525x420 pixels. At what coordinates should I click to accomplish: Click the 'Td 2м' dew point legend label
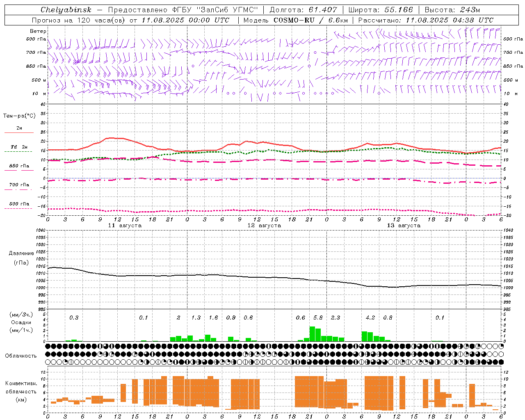tap(19, 147)
